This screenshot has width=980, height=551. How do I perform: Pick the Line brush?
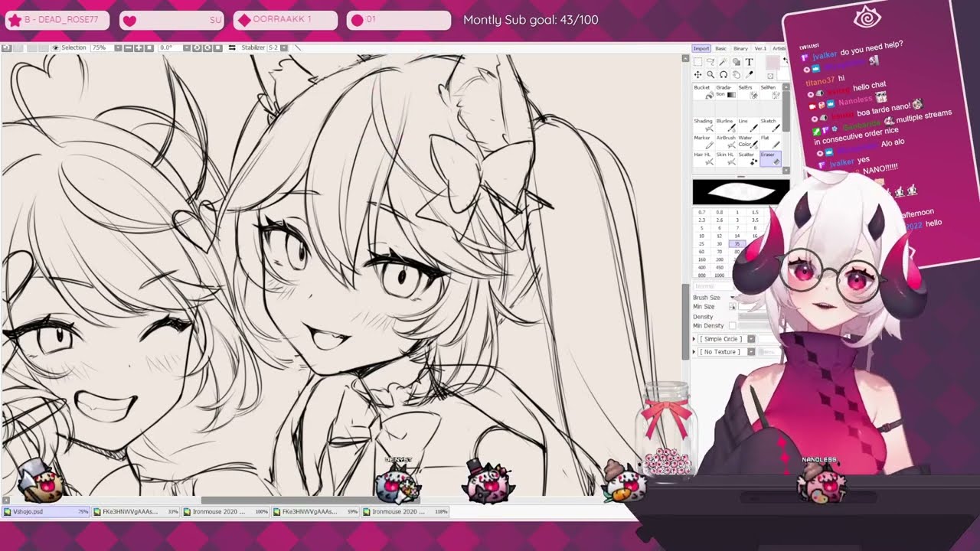tap(748, 126)
